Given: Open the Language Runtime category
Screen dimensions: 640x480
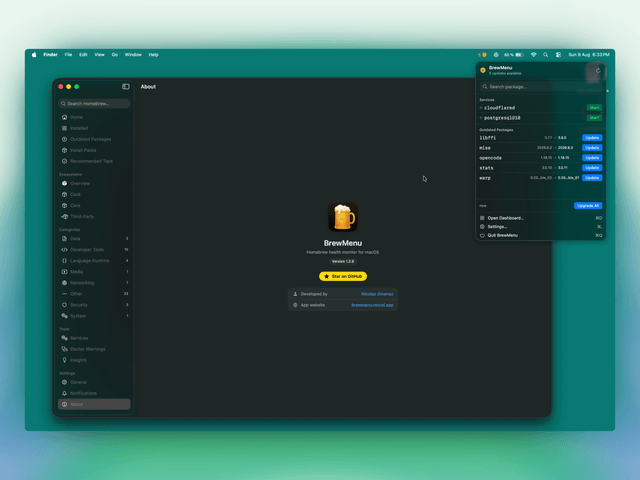Looking at the screenshot, I should click(94, 260).
